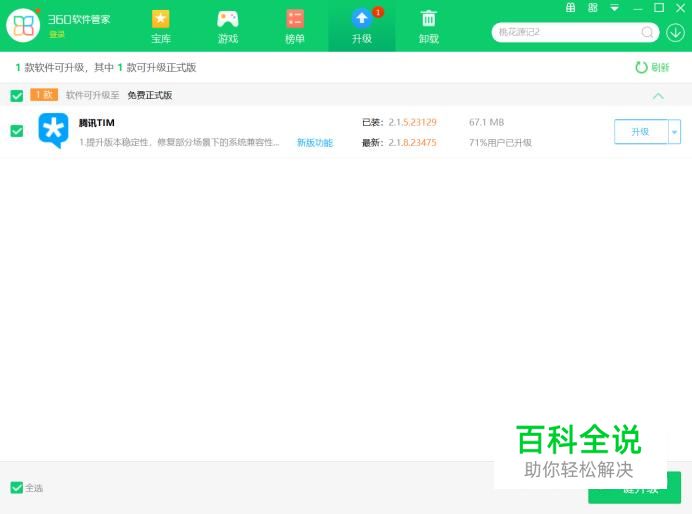Viewport: 692px width, 514px height.
Task: Collapse the 免费正式版 group chevron
Action: click(x=658, y=96)
